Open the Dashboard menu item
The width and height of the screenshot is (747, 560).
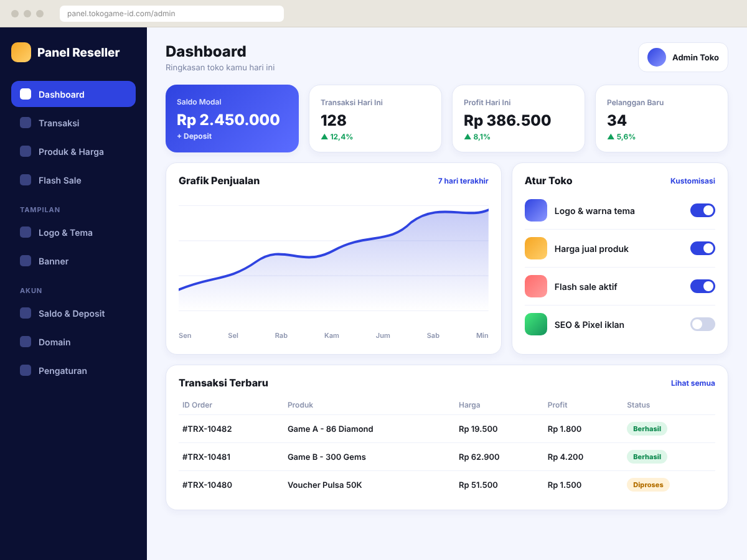tap(73, 94)
